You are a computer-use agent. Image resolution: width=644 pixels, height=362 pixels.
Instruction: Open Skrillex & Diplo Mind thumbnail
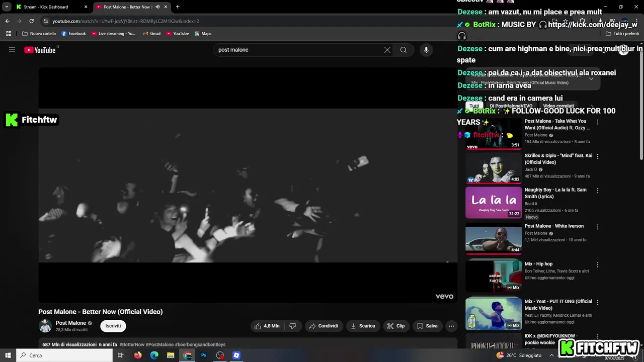click(494, 168)
